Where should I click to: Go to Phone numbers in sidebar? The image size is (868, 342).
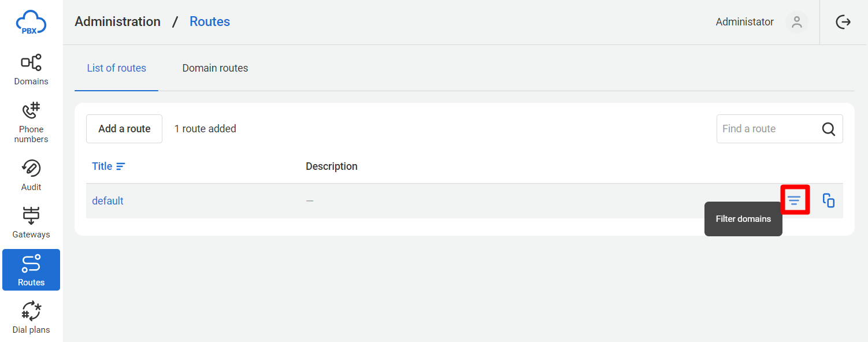point(31,122)
